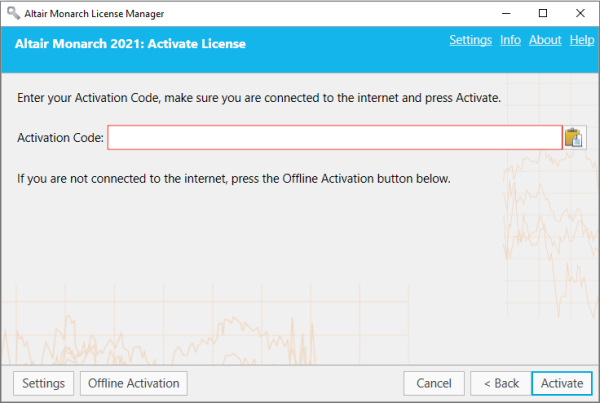Cancel the license activation dialog
The width and height of the screenshot is (600, 403).
pos(434,383)
